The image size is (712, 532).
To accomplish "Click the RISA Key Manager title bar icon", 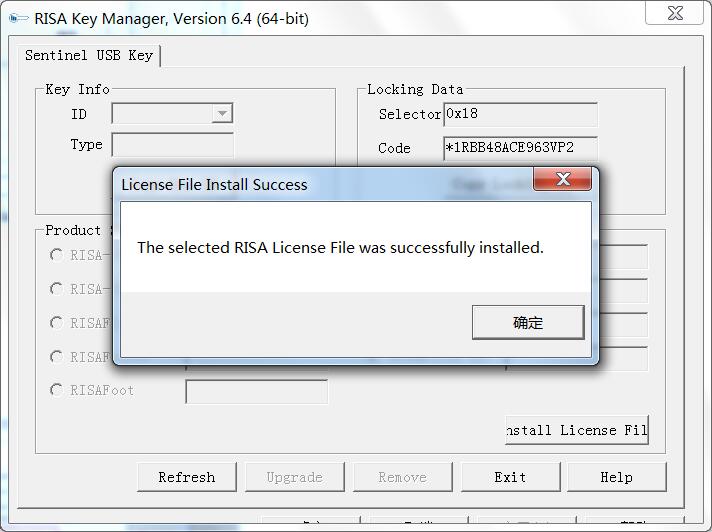I will 19,19.
